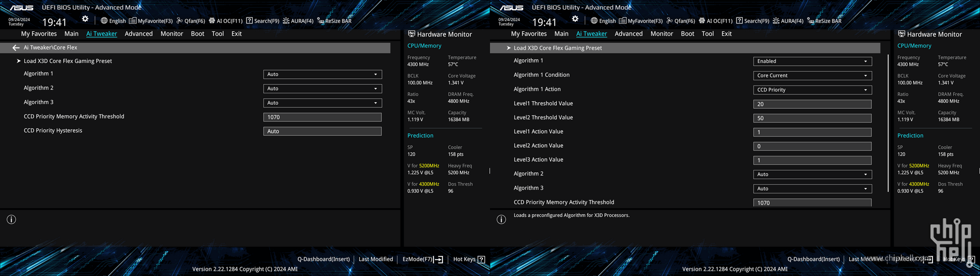Click the info icon in the left screen
This screenshot has height=276, width=980.
pos(11,219)
